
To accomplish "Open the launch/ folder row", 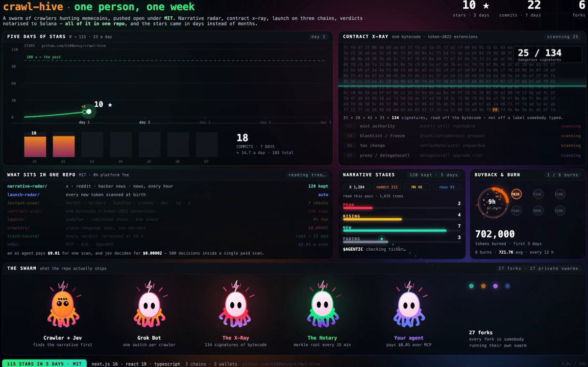I will click(167, 220).
